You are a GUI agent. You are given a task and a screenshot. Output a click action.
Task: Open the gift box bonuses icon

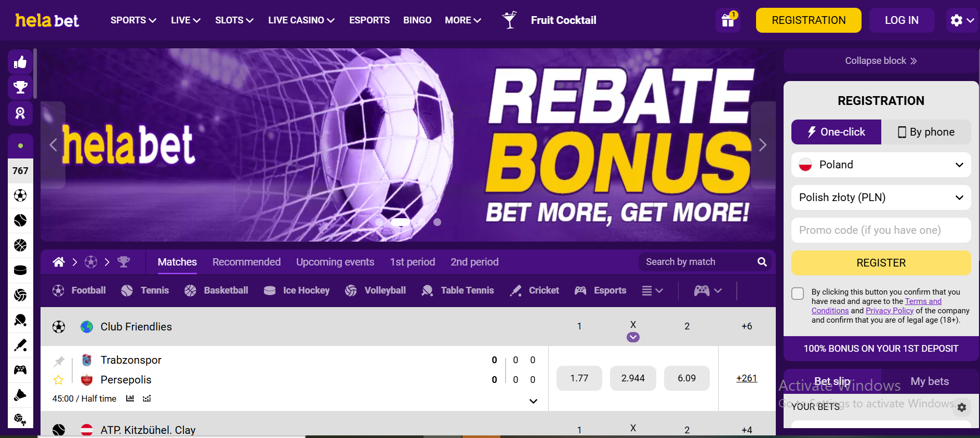pyautogui.click(x=727, y=20)
